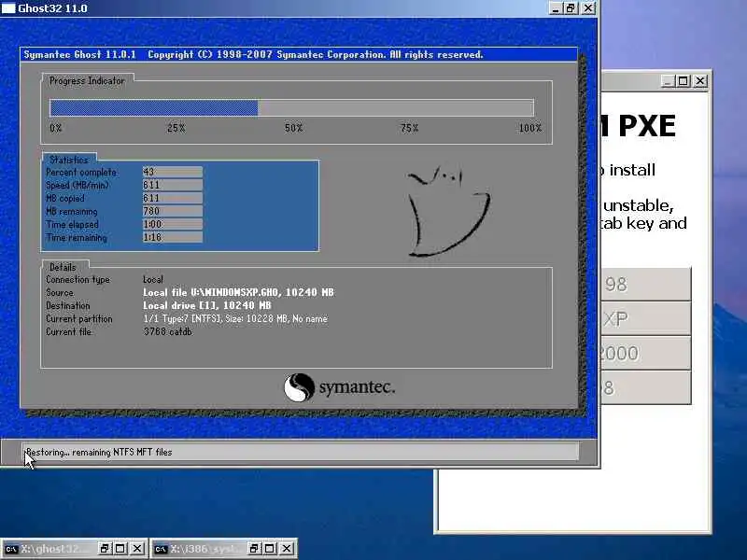This screenshot has height=560, width=747.
Task: Click Destination text Local drive [1]
Action: coord(206,305)
